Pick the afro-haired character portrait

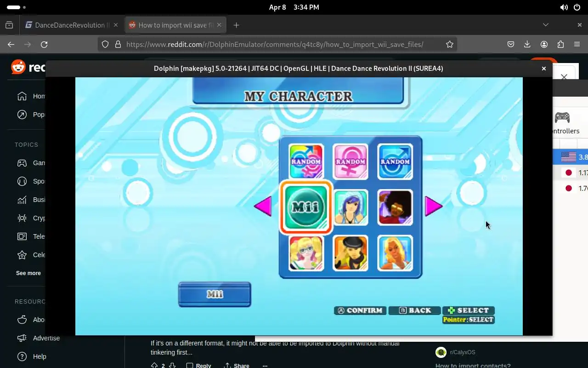tap(395, 207)
